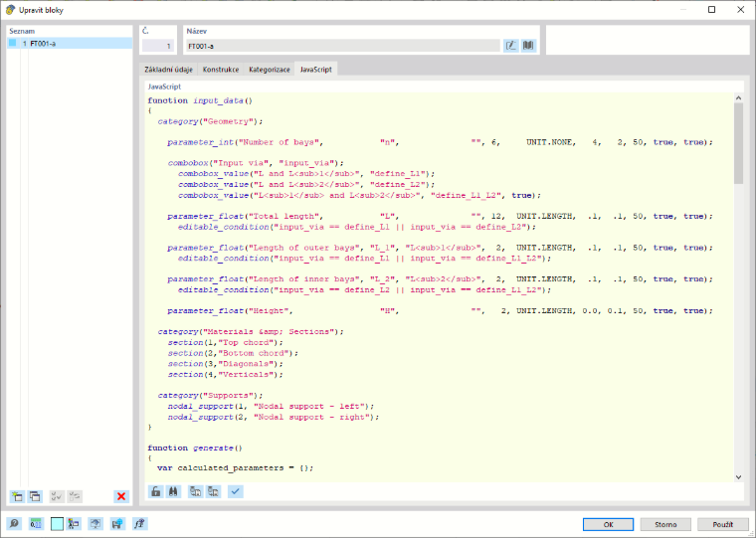Viewport: 756px width, 538px height.
Task: Click the code editor scroll up arrow
Action: click(739, 97)
